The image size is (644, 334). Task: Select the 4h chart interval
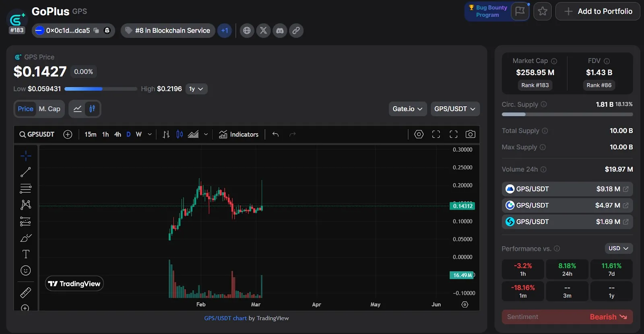coord(118,134)
